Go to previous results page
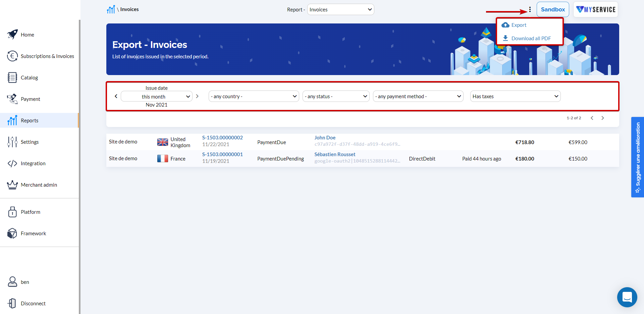 pyautogui.click(x=592, y=118)
